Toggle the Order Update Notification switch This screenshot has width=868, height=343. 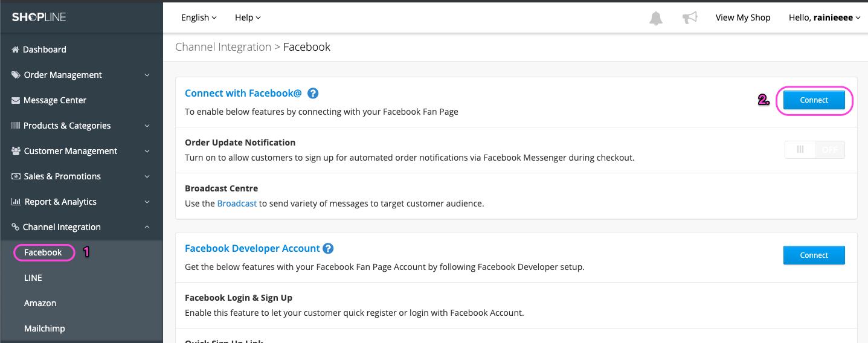click(815, 150)
